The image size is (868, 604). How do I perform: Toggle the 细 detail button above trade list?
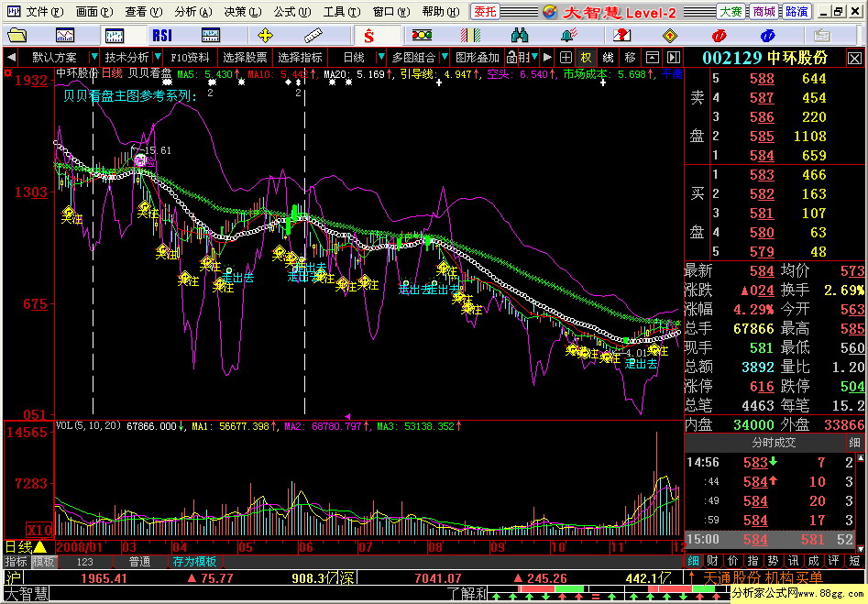pos(854,443)
